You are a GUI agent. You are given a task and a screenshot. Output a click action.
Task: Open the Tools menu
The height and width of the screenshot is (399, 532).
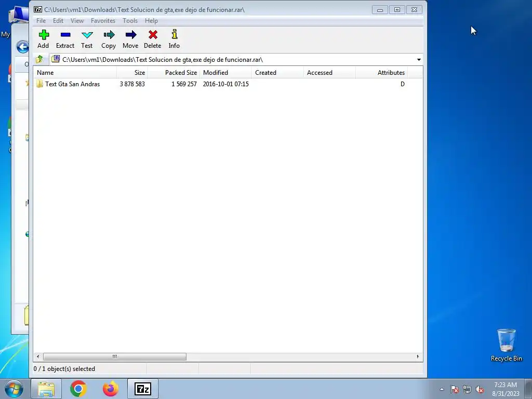[130, 21]
